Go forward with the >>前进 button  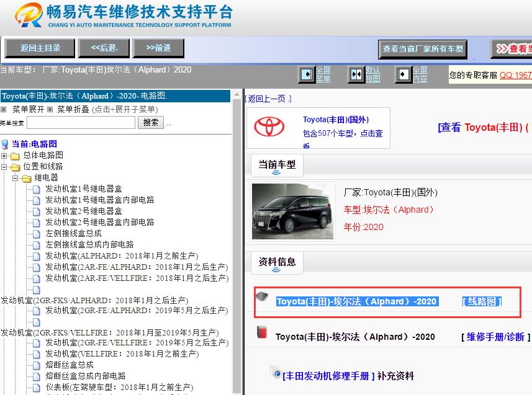[158, 48]
